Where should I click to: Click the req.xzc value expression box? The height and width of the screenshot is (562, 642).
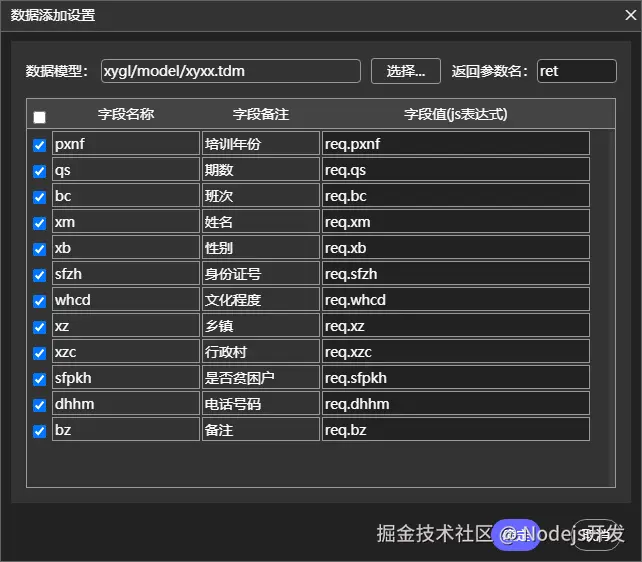pos(456,351)
